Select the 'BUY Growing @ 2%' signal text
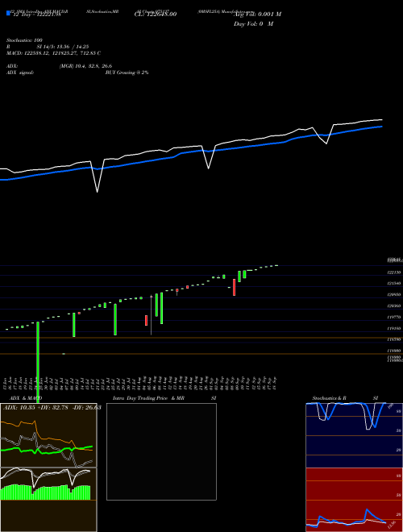 coord(127,73)
